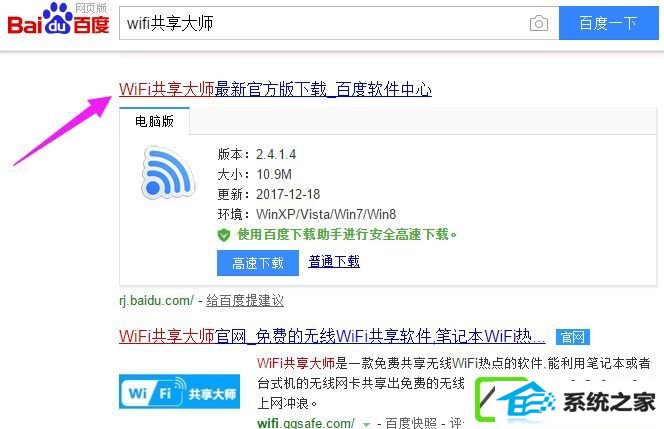The image size is (664, 429).
Task: Click the rj.baidu.com URL
Action: click(156, 301)
